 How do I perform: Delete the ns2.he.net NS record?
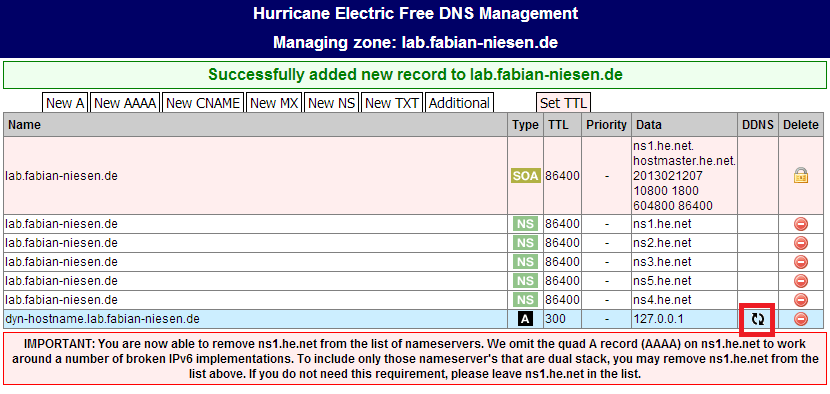[x=801, y=243]
